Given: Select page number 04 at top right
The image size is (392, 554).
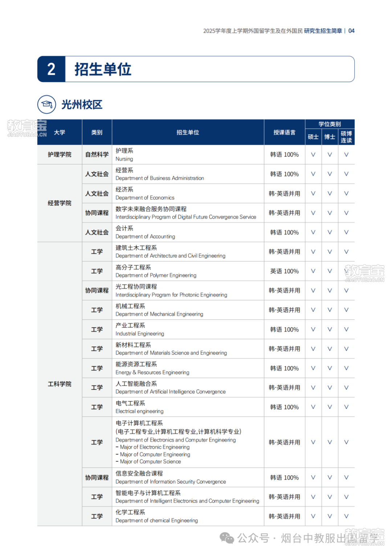Looking at the screenshot, I should point(351,31).
